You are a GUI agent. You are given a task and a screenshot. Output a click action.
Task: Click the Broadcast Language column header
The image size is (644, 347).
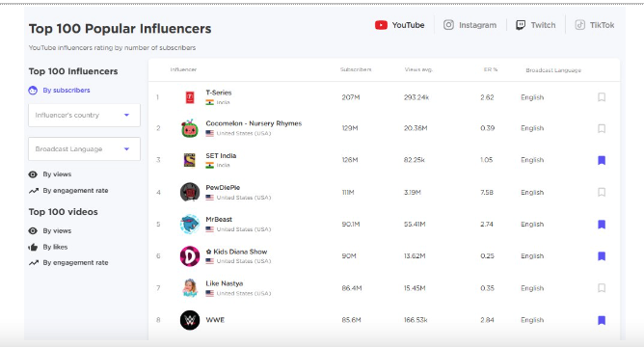553,70
